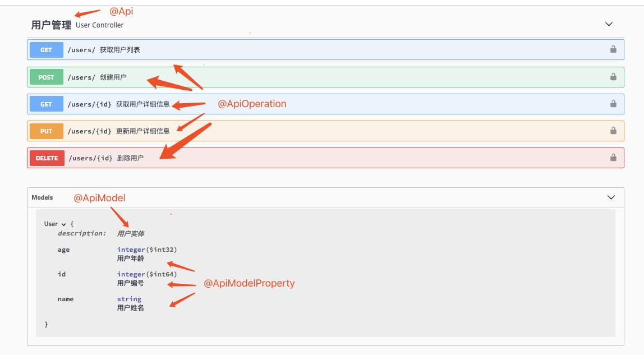Click the red DELETE badge for 删除用户
Image resolution: width=644 pixels, height=355 pixels.
[x=47, y=158]
